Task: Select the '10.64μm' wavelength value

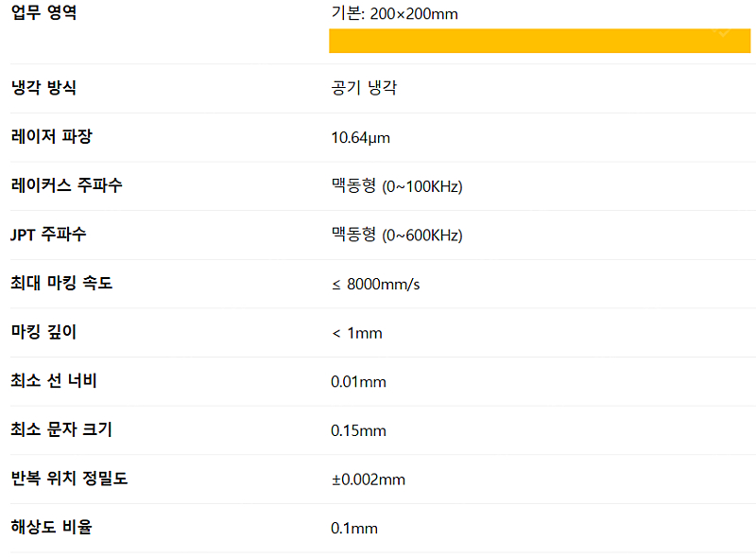Action: coord(360,138)
